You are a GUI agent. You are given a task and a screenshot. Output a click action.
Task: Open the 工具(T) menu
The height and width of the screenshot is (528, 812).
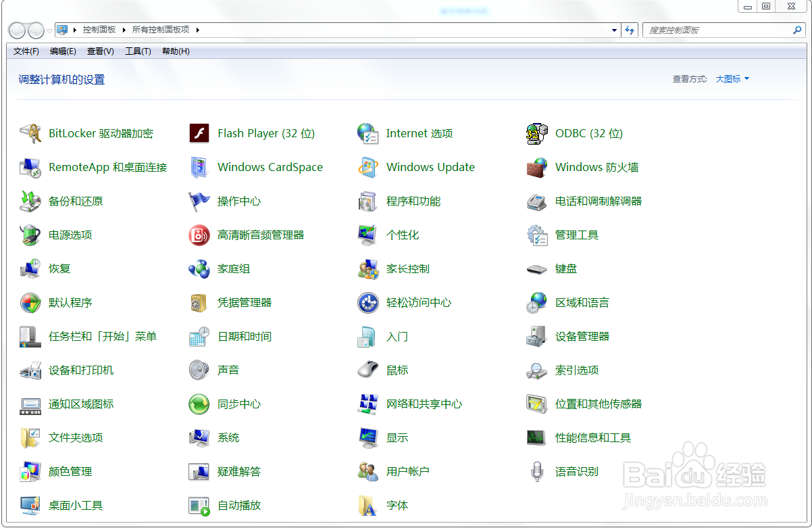(x=138, y=51)
